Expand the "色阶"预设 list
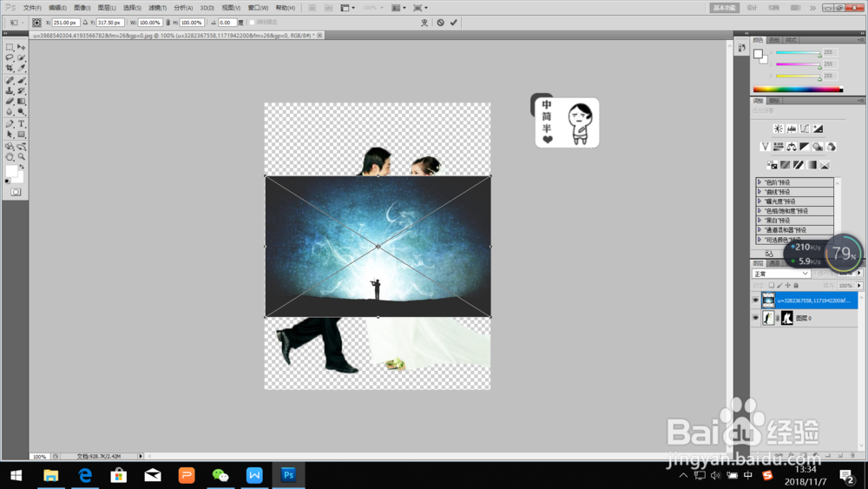Viewport: 868px width, 489px height. [759, 182]
